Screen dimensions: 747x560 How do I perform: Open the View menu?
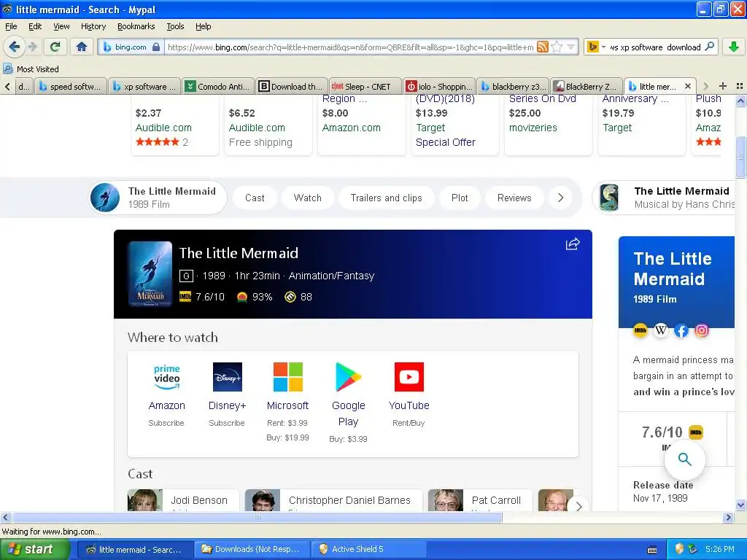[61, 26]
